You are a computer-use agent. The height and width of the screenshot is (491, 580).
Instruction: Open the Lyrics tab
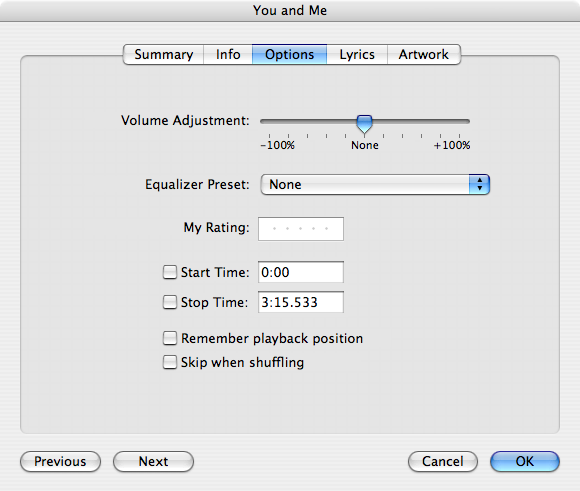[x=357, y=54]
